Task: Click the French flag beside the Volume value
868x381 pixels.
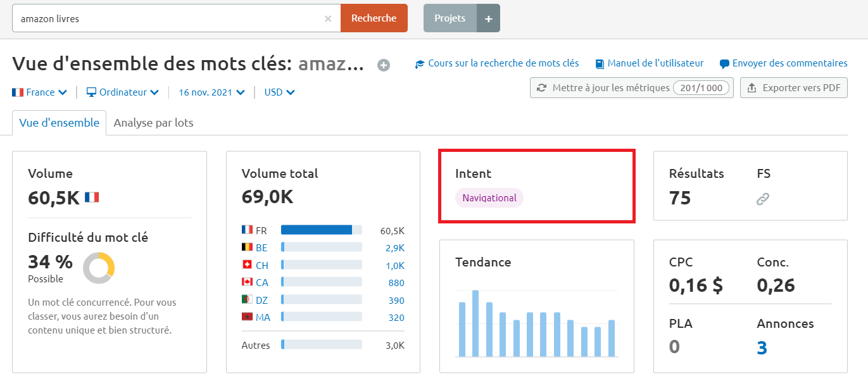Action: tap(92, 197)
